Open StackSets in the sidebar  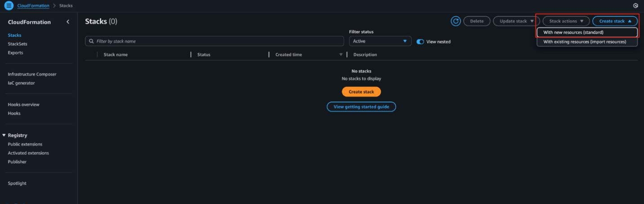tap(18, 44)
